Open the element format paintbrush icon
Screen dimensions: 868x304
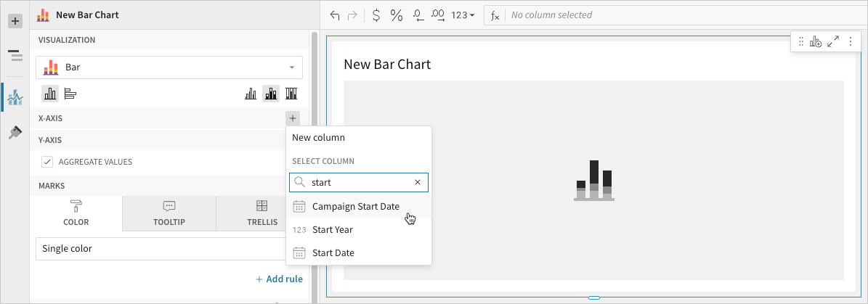point(15,132)
